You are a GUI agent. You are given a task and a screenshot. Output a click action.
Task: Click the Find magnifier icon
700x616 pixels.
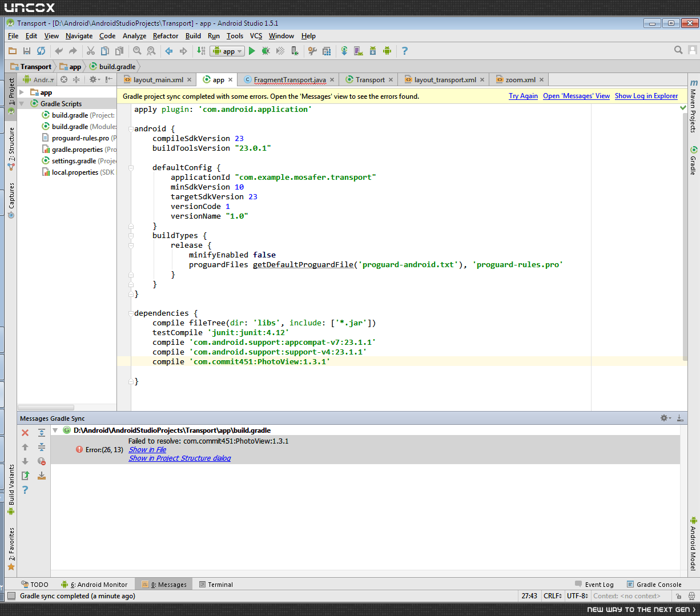[137, 51]
